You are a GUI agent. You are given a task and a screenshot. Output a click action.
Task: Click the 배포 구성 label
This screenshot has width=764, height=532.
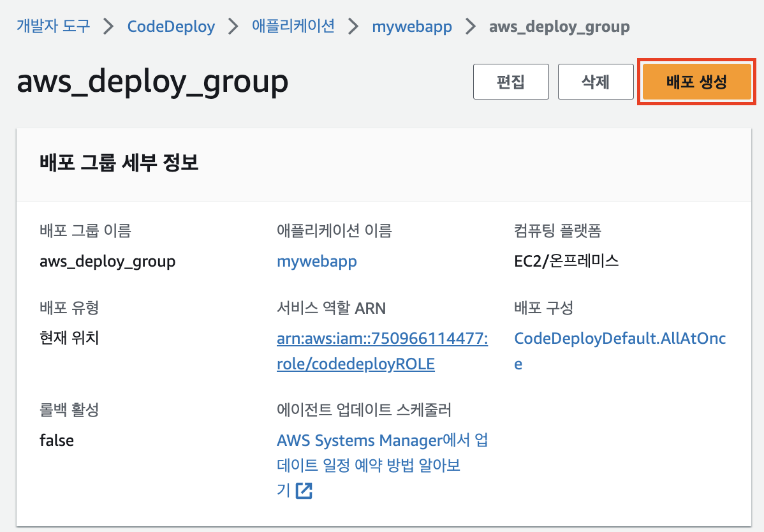click(x=544, y=307)
